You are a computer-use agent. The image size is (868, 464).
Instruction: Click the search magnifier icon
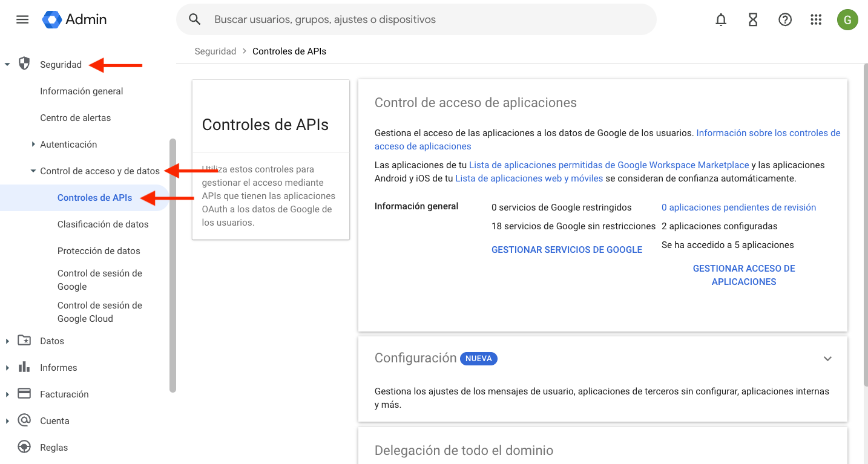tap(194, 19)
